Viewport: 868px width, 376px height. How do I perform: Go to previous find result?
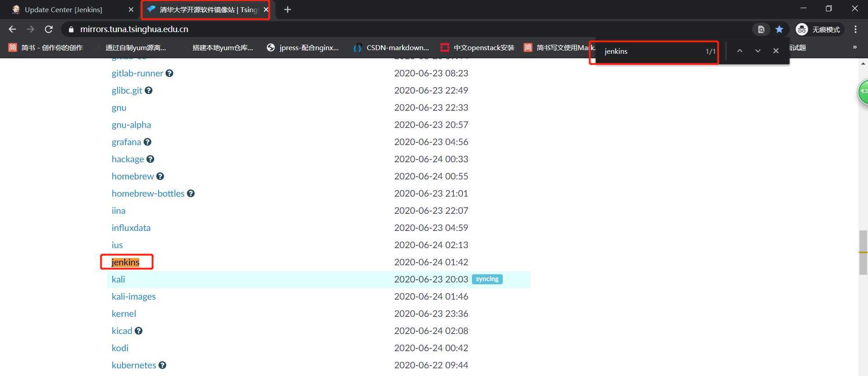[740, 51]
